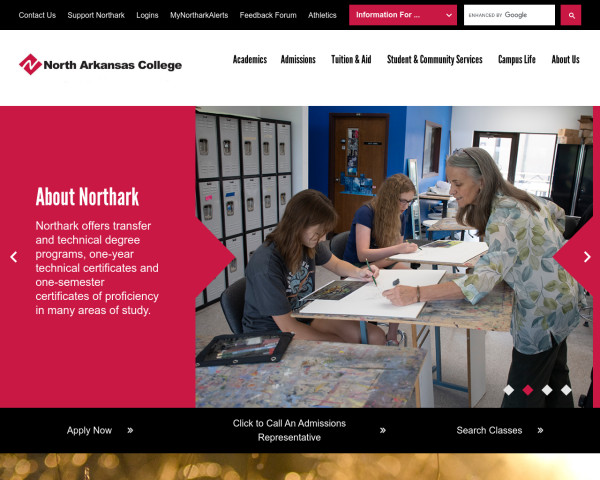Go to previous slide with left arrow
600x480 pixels.
14,257
